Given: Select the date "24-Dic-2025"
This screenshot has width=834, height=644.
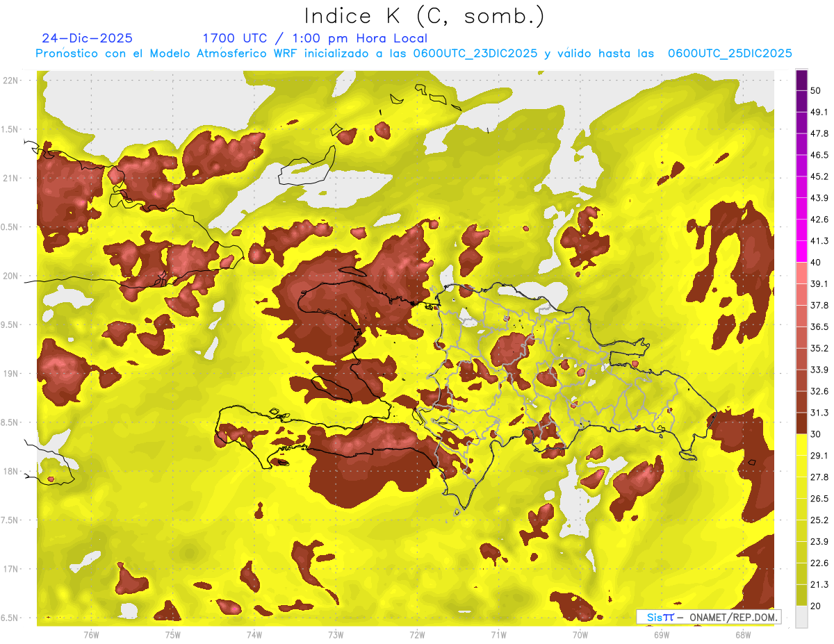Looking at the screenshot, I should 88,38.
